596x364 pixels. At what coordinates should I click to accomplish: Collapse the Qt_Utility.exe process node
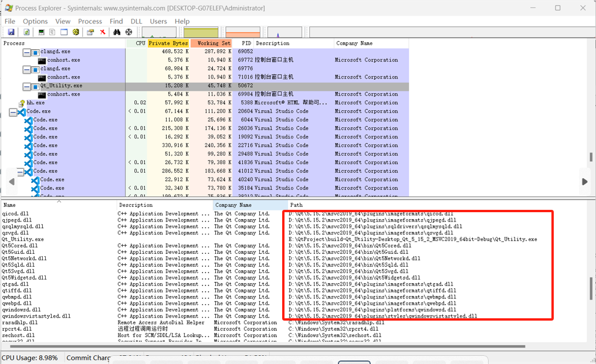tap(26, 86)
